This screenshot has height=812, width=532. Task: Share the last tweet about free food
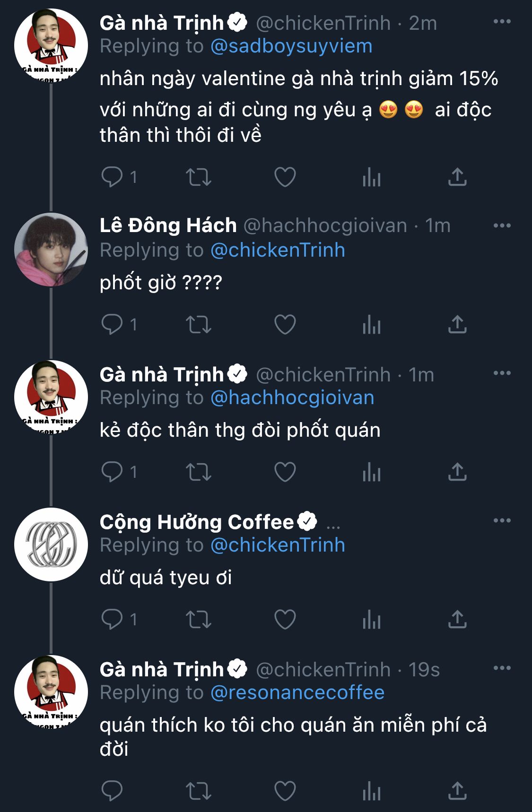[x=457, y=791]
